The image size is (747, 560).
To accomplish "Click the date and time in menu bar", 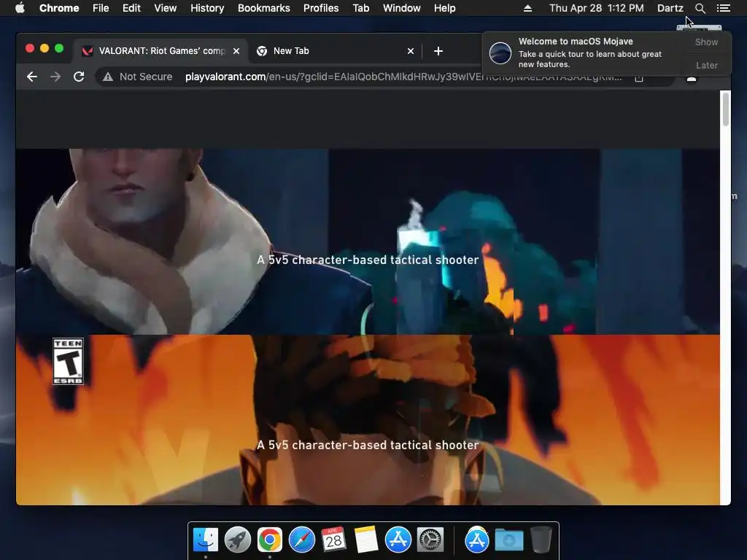I will [597, 8].
